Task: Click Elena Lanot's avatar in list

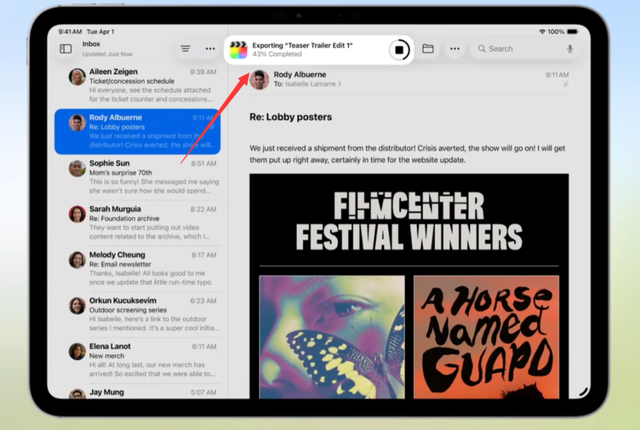Action: pyautogui.click(x=77, y=351)
